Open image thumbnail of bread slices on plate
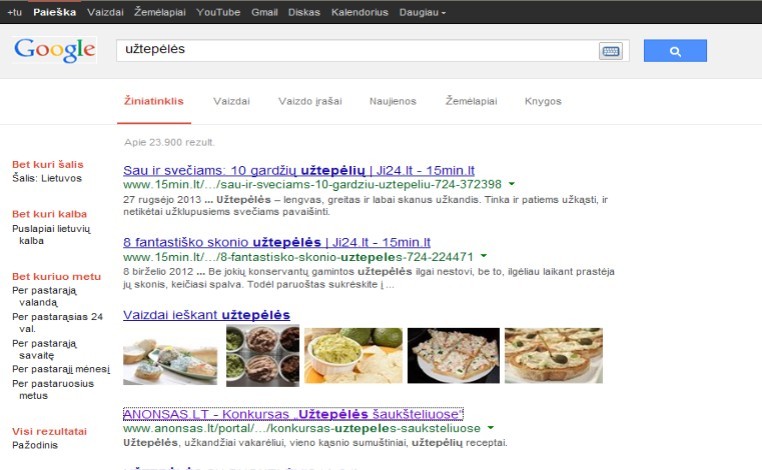The height and width of the screenshot is (470, 762). click(x=170, y=358)
